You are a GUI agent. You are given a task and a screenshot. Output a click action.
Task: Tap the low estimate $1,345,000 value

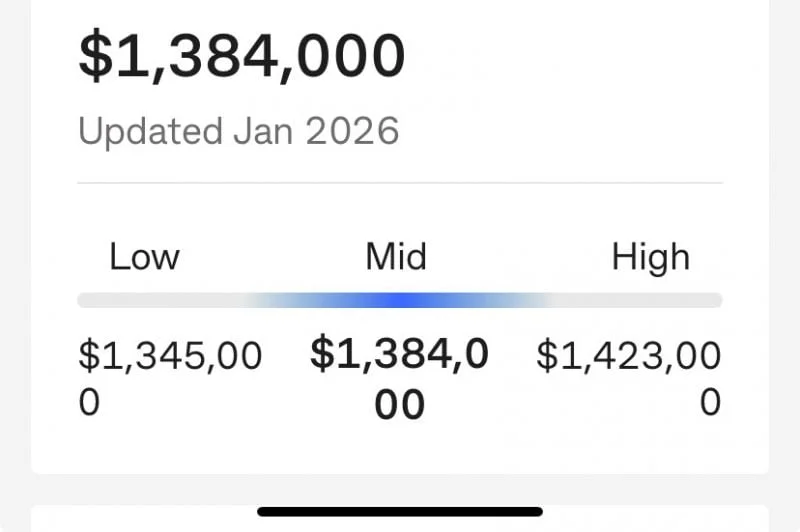pyautogui.click(x=170, y=356)
